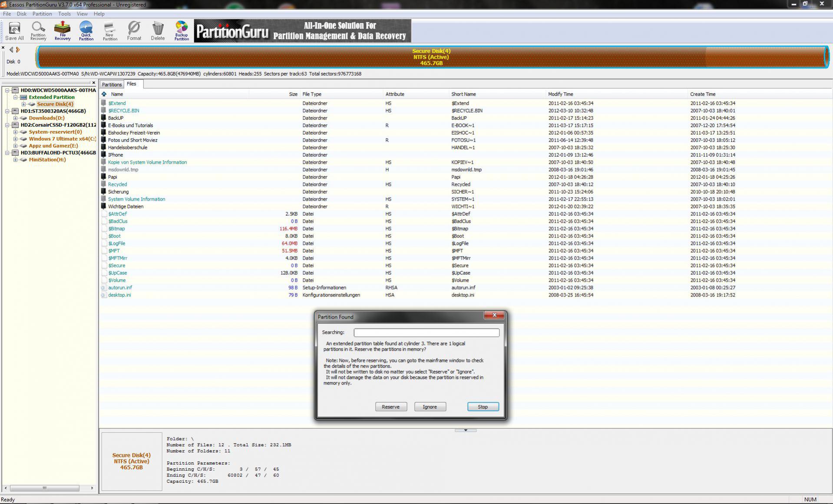Open the Backup Partition tool
This screenshot has width=833, height=504.
click(182, 31)
